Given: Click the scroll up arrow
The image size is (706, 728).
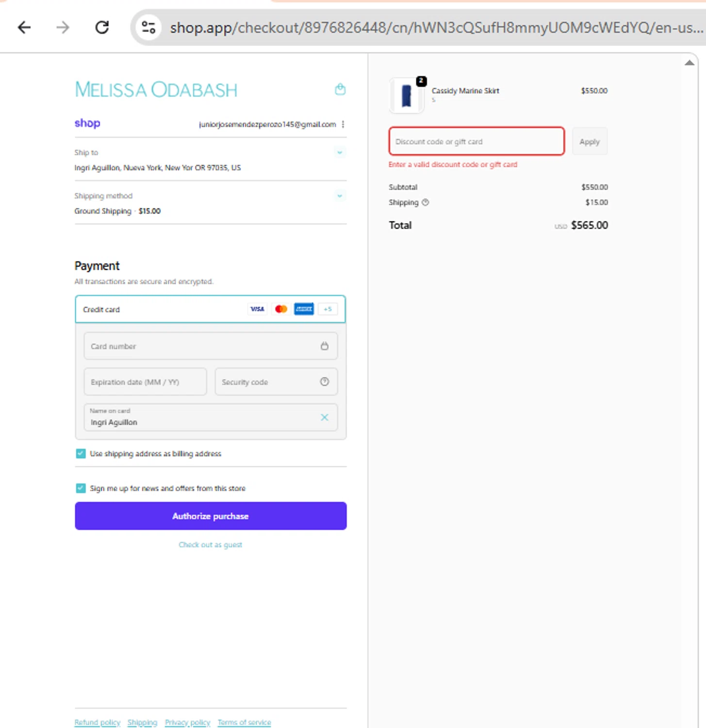Looking at the screenshot, I should (x=690, y=63).
